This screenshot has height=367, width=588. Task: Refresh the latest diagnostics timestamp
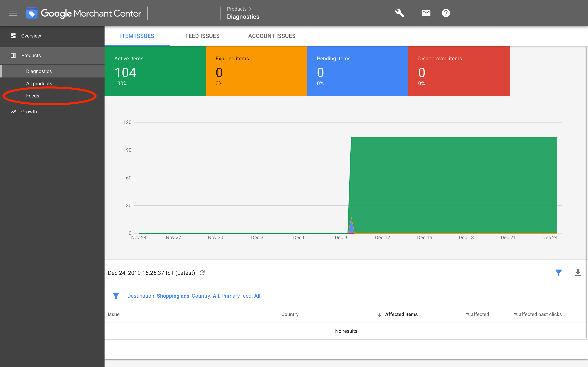202,273
